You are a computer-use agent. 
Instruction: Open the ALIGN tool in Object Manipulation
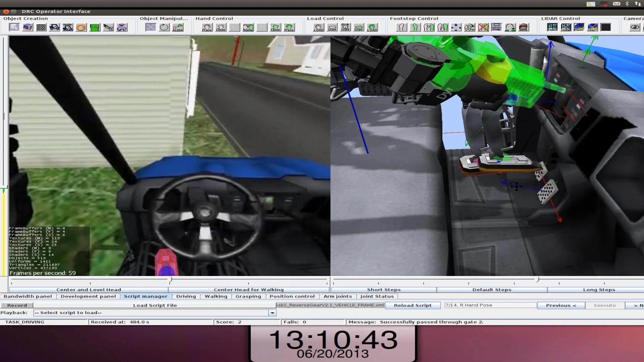point(178,28)
